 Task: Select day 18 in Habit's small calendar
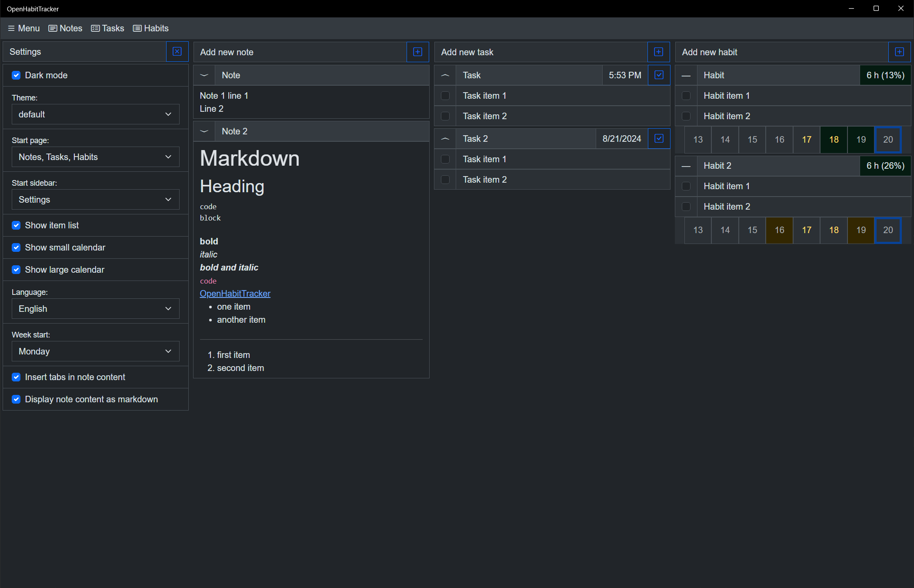834,140
